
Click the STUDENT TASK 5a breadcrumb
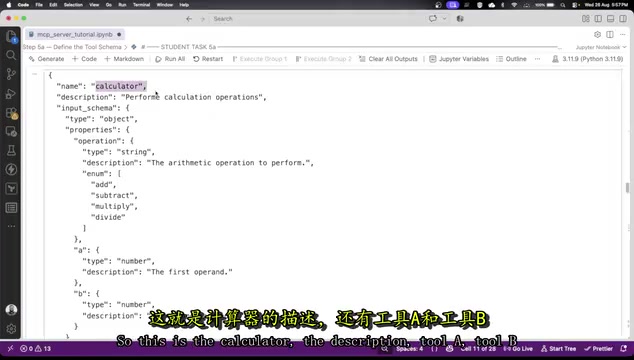[x=188, y=47]
